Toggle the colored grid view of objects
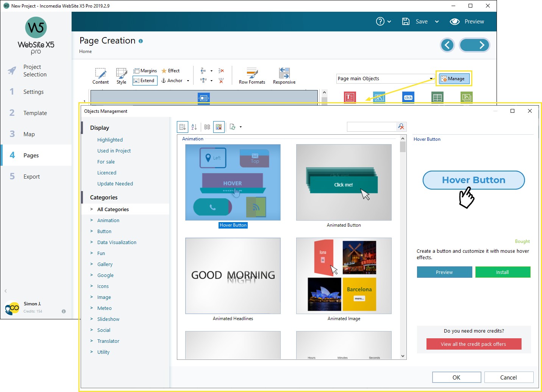This screenshot has width=542, height=392. 219,127
